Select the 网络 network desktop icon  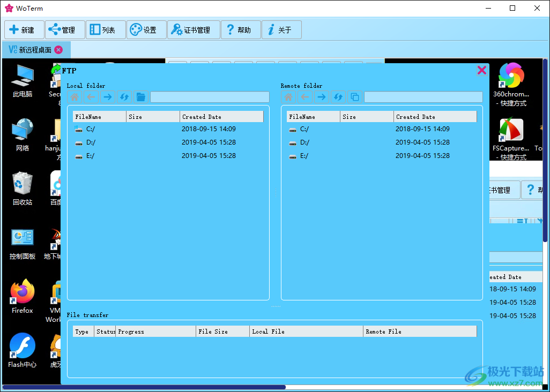[x=23, y=135]
